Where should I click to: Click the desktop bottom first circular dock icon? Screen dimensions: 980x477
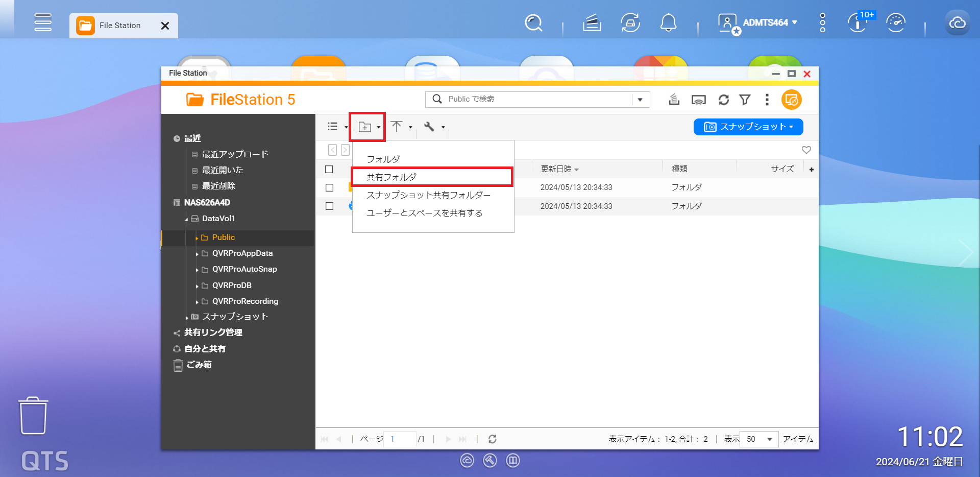click(x=467, y=461)
